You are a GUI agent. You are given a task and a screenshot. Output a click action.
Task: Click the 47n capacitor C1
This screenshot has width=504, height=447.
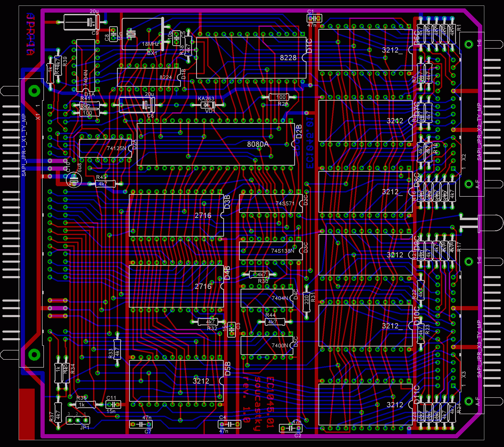(314, 18)
